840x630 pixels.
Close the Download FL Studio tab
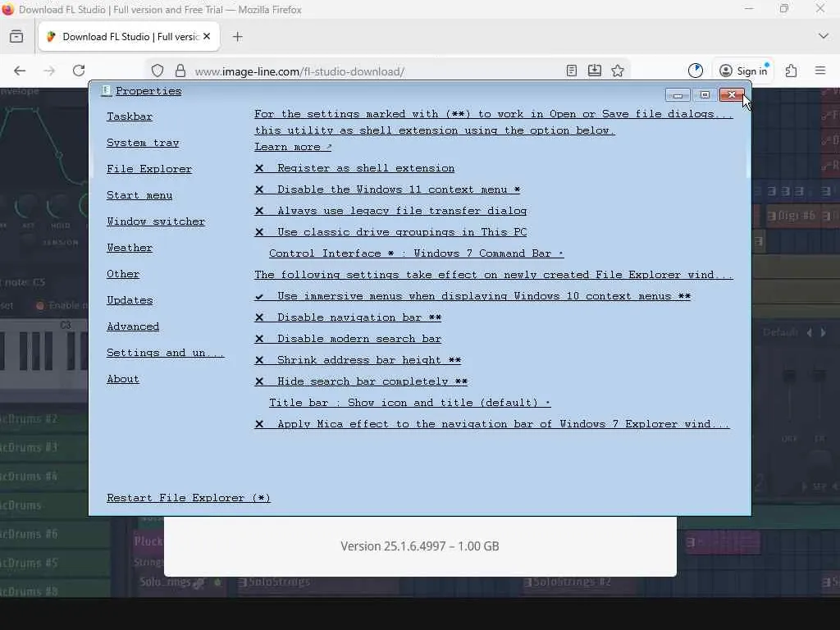(207, 36)
